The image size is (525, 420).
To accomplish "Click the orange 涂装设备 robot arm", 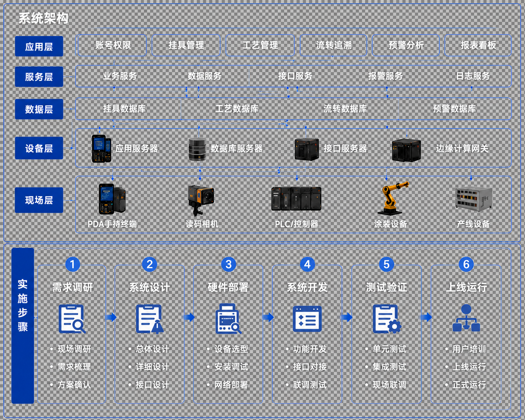I will pos(394,198).
